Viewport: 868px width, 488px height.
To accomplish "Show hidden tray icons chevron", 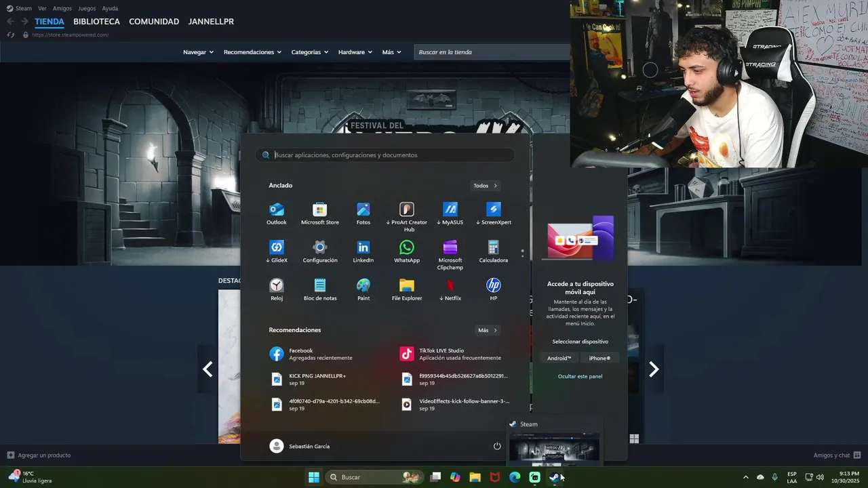I will 746,477.
